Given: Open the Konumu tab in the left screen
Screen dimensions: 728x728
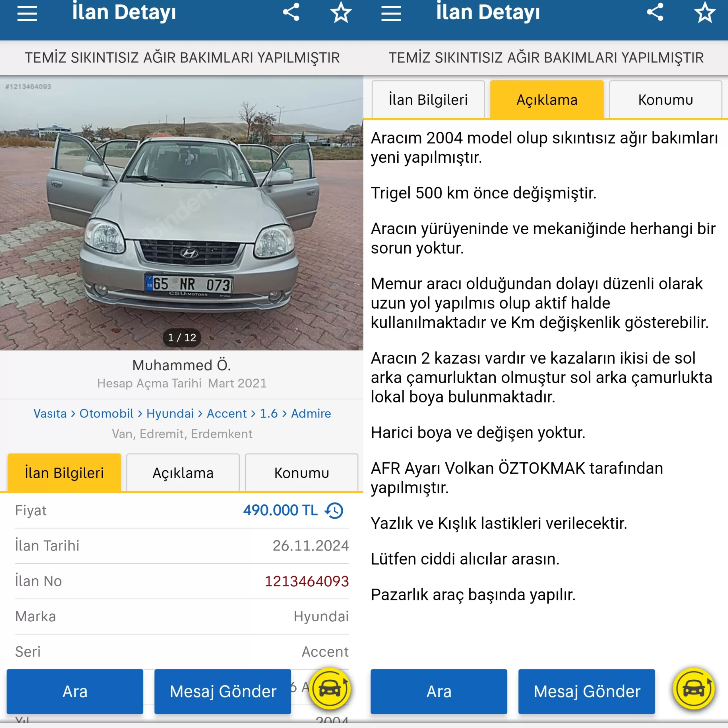Looking at the screenshot, I should (x=301, y=473).
